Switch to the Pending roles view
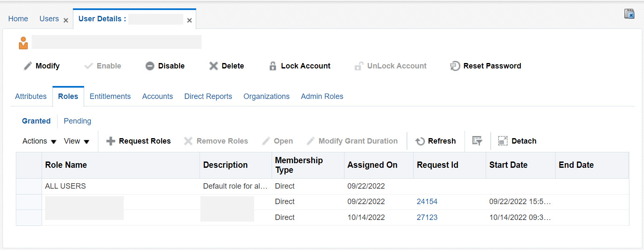Image resolution: width=644 pixels, height=250 pixels. coord(77,121)
